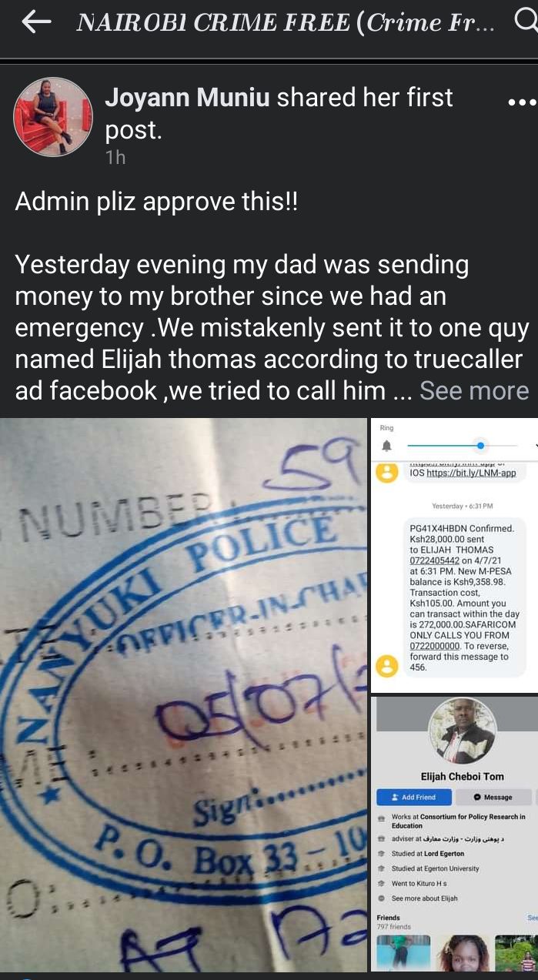
Task: Open the M-PESA confirmation message screenshot
Action: point(454,555)
